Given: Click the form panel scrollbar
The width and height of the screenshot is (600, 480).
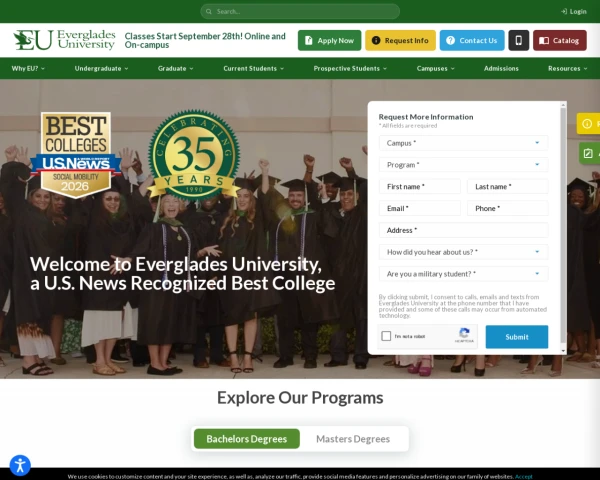Looking at the screenshot, I should 563,228.
